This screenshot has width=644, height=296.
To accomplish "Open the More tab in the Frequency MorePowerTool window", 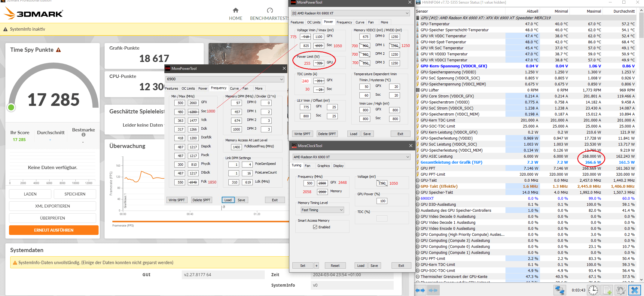I will click(259, 88).
